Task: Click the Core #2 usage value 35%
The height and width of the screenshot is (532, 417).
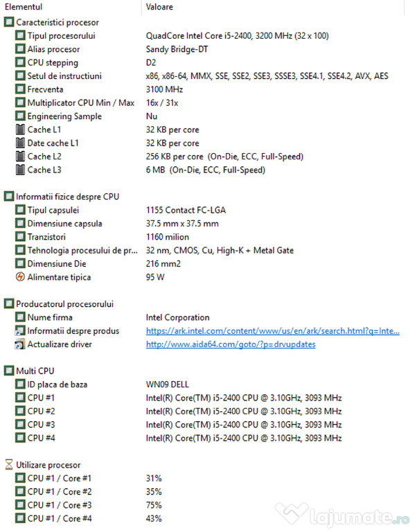Action: [x=154, y=492]
